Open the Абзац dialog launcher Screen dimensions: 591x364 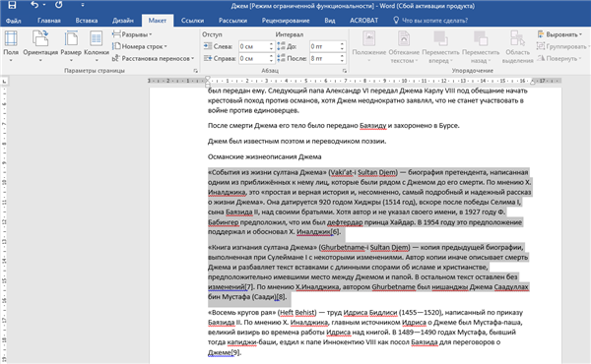click(345, 71)
